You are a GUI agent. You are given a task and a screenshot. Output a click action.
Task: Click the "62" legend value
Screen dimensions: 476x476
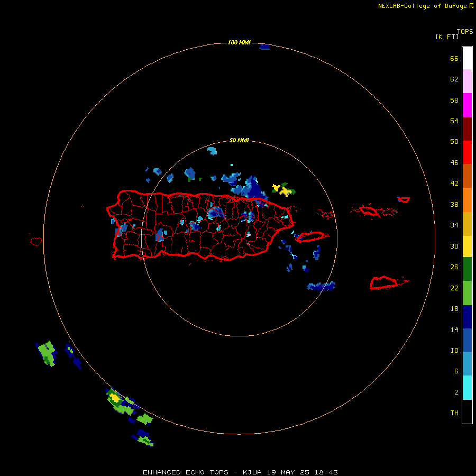(x=454, y=79)
